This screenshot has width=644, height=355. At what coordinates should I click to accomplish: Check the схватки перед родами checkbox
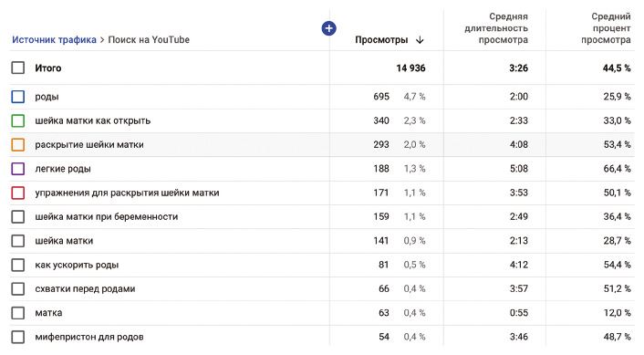(18, 289)
